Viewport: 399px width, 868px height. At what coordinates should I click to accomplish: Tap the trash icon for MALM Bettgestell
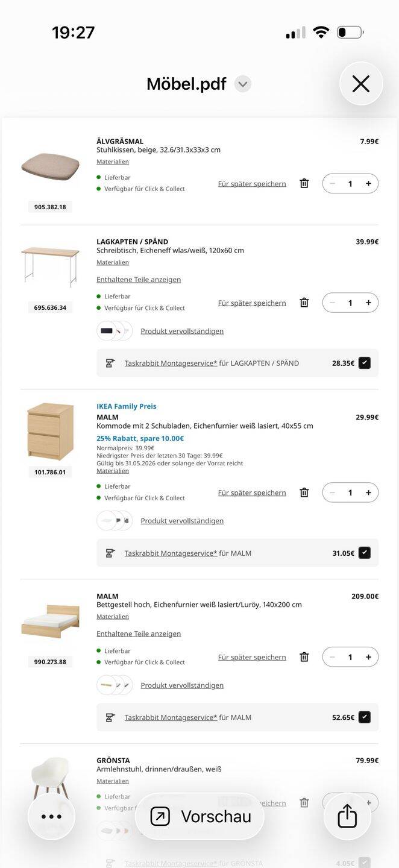(304, 657)
